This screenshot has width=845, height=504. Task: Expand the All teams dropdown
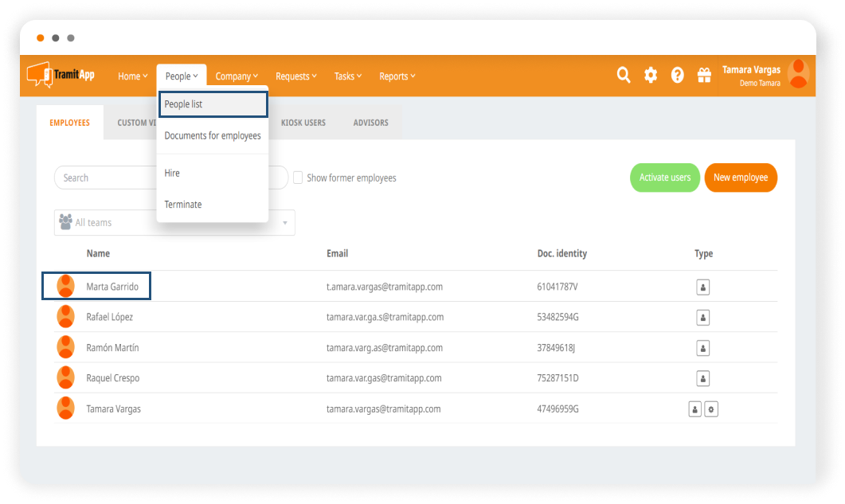285,223
